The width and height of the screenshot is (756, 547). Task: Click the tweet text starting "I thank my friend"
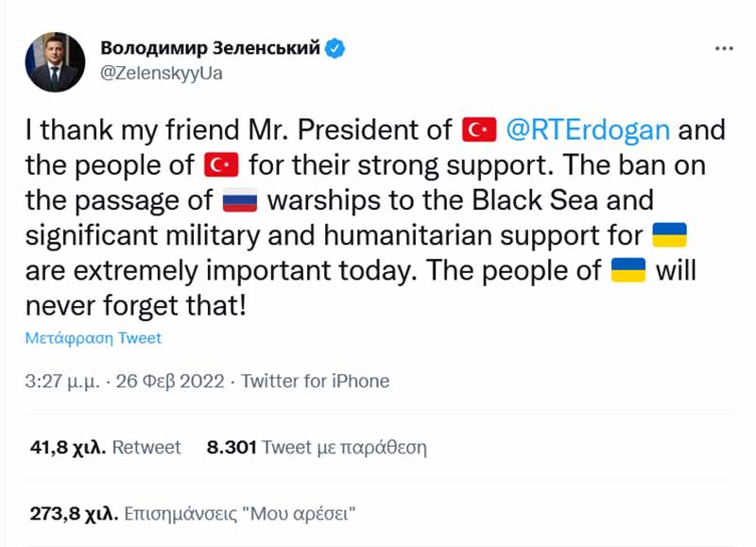pos(236,130)
